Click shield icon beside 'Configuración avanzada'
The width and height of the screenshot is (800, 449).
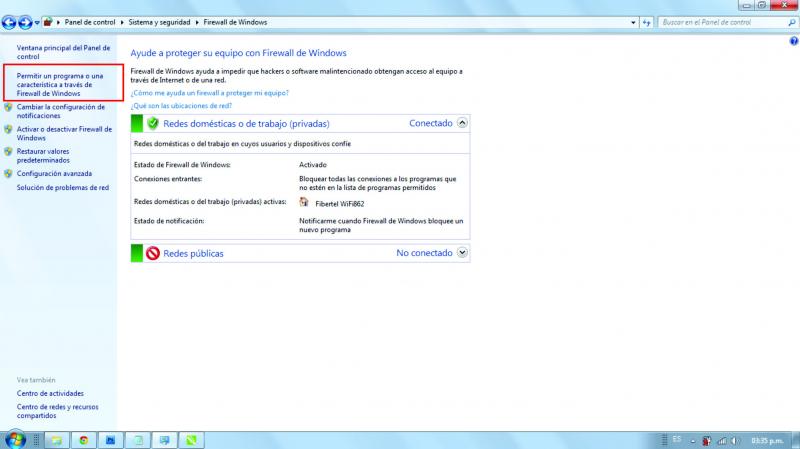coord(8,173)
